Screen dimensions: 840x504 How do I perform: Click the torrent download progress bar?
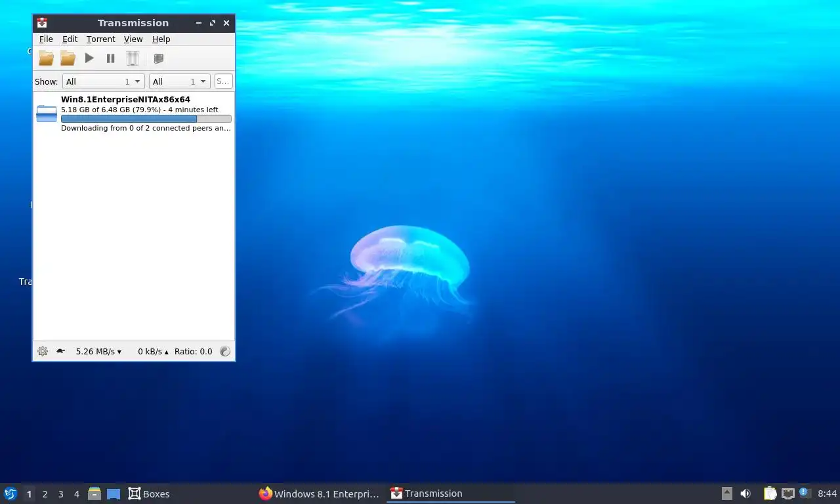[146, 119]
